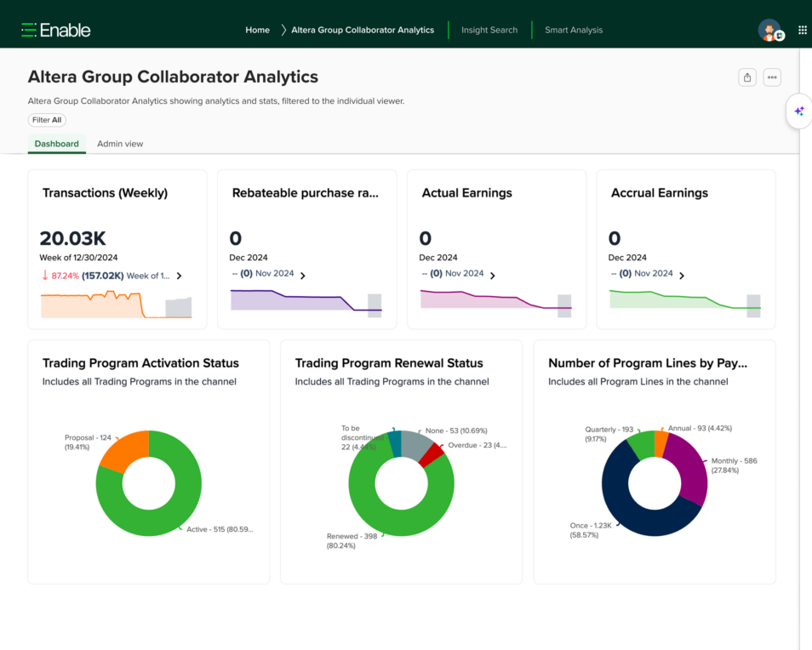This screenshot has height=650, width=812.
Task: Switch to the Admin view tab
Action: point(120,144)
